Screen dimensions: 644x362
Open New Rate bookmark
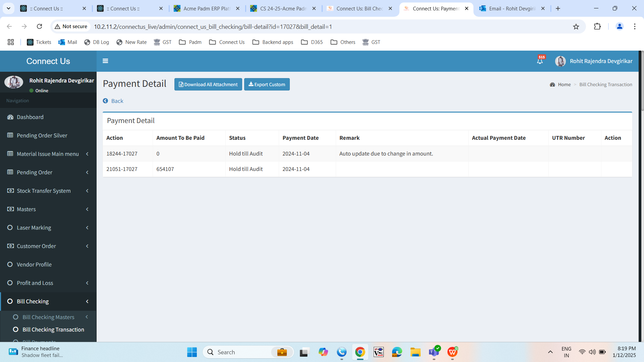coord(131,42)
